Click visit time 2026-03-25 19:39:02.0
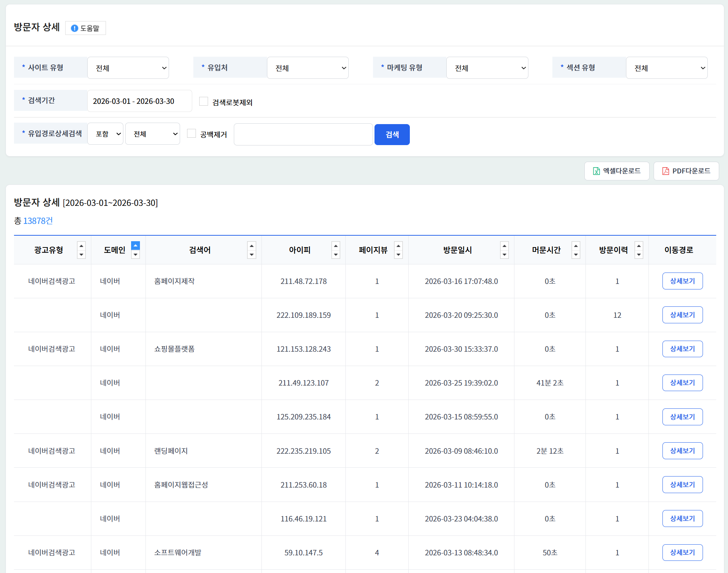The height and width of the screenshot is (573, 728). click(461, 383)
